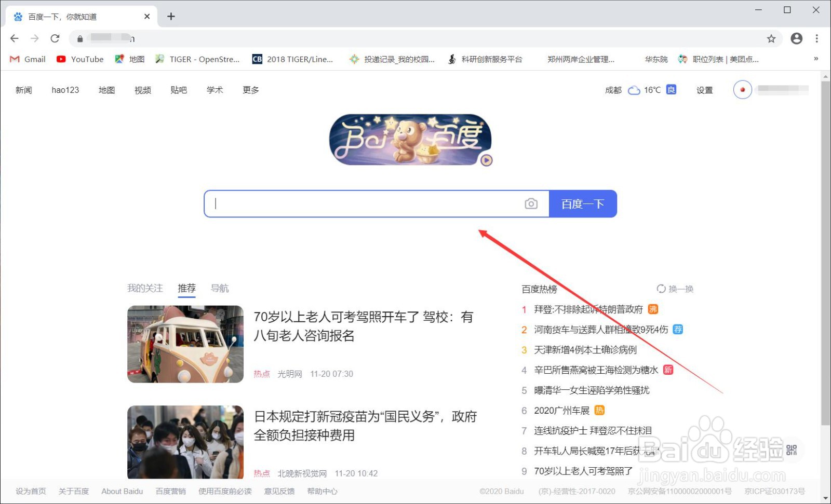This screenshot has width=831, height=504.
Task: Open the van news thumbnail
Action: tap(185, 344)
